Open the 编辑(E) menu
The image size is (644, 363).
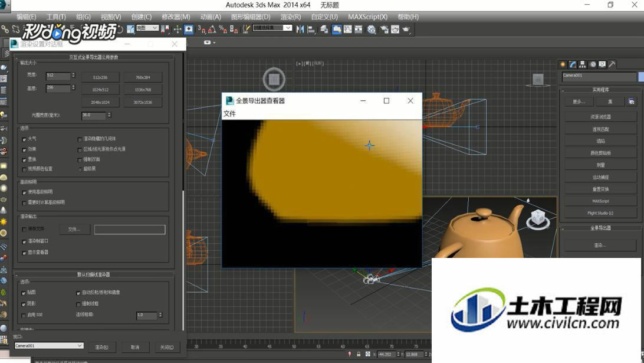click(x=27, y=17)
